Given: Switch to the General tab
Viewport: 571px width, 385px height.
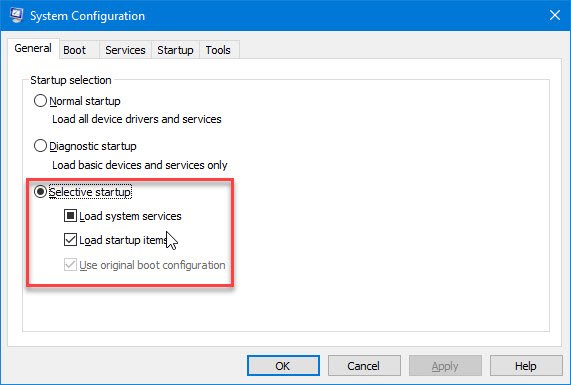Looking at the screenshot, I should click(x=33, y=48).
